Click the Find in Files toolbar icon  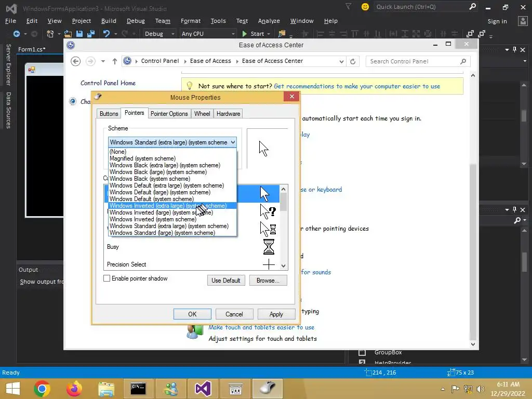(282, 34)
